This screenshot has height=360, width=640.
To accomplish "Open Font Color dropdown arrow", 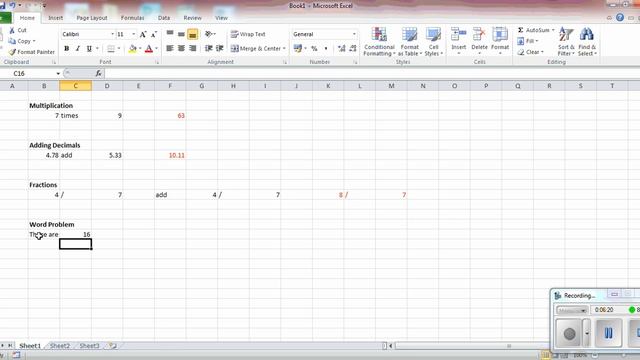I will [x=156, y=49].
